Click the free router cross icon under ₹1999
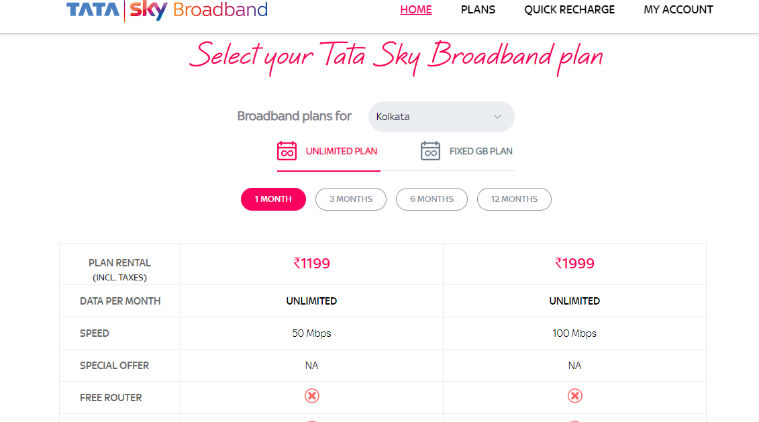 pyautogui.click(x=575, y=396)
